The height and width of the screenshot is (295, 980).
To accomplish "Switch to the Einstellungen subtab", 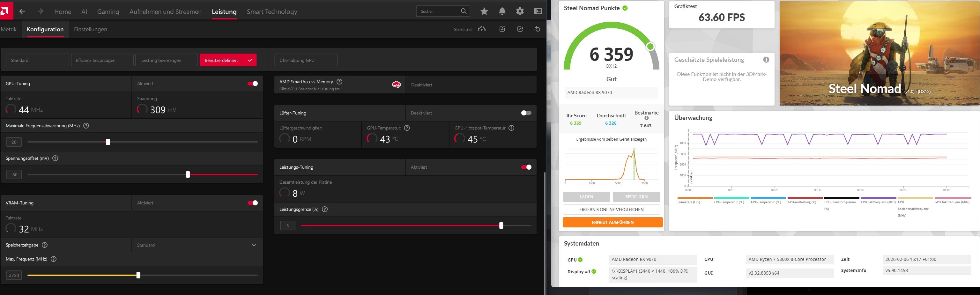I will (x=91, y=29).
